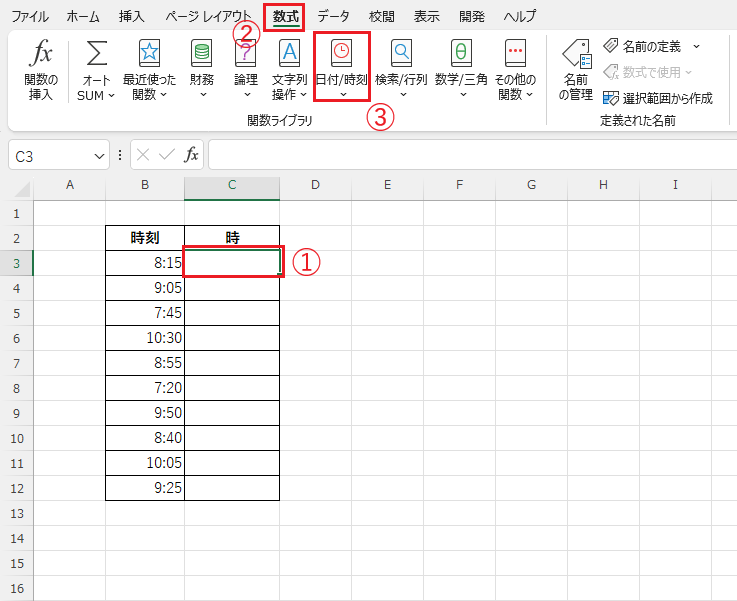Select column D header
737x601 pixels.
point(315,185)
